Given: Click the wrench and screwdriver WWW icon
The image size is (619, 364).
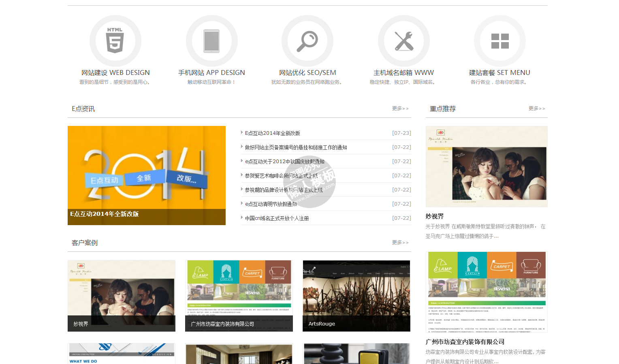Looking at the screenshot, I should tap(403, 41).
